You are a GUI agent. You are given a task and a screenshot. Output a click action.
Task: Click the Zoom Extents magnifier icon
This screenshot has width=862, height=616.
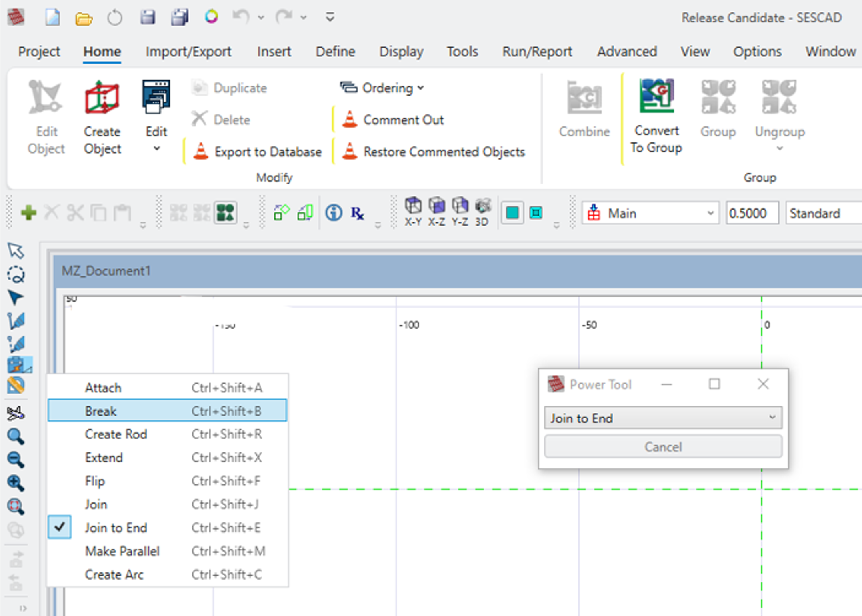[x=16, y=506]
